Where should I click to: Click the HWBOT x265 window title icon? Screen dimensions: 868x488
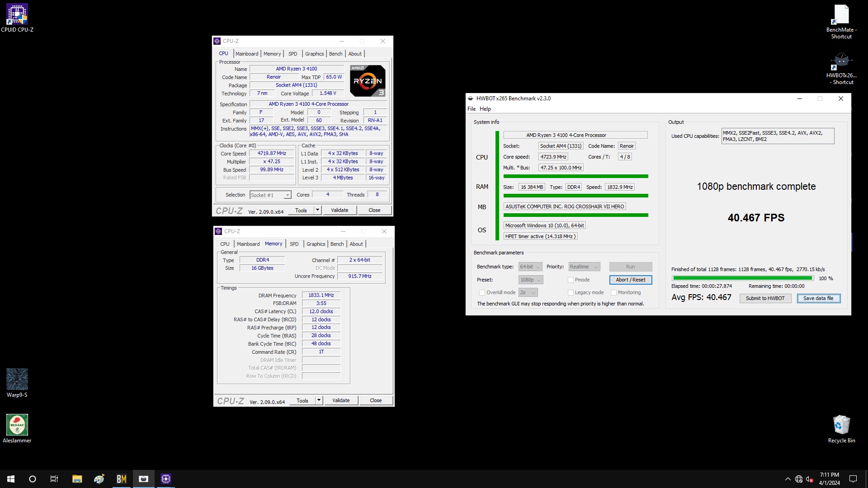471,99
